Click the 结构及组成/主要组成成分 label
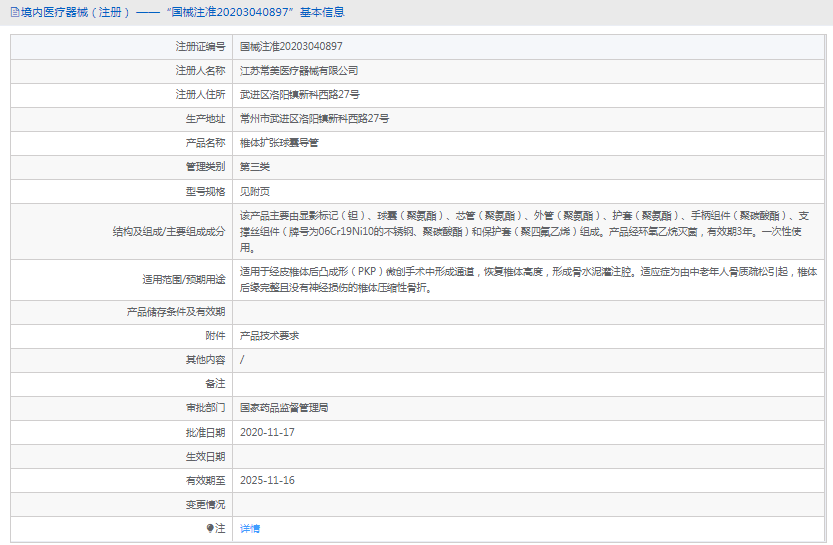833x545 pixels. tap(169, 232)
